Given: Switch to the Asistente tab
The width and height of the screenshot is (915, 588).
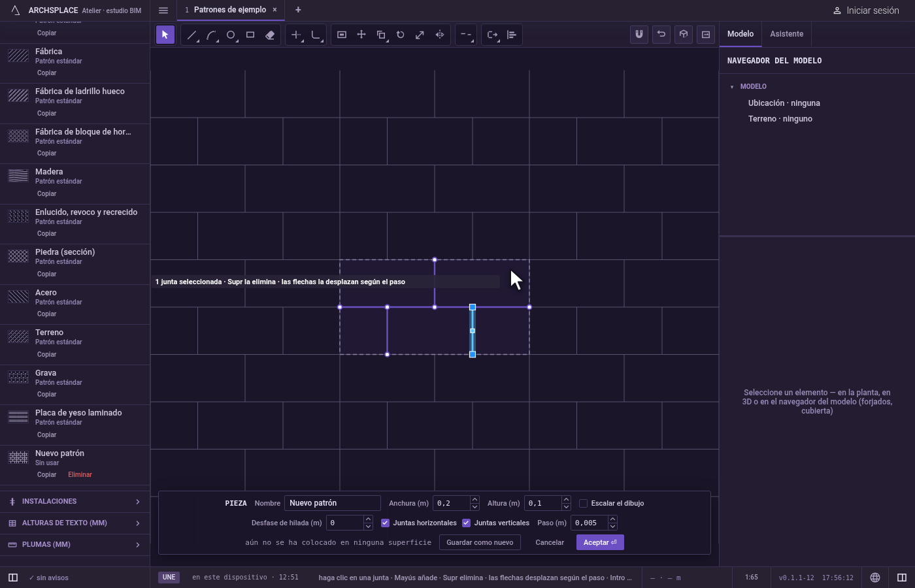Looking at the screenshot, I should [787, 34].
